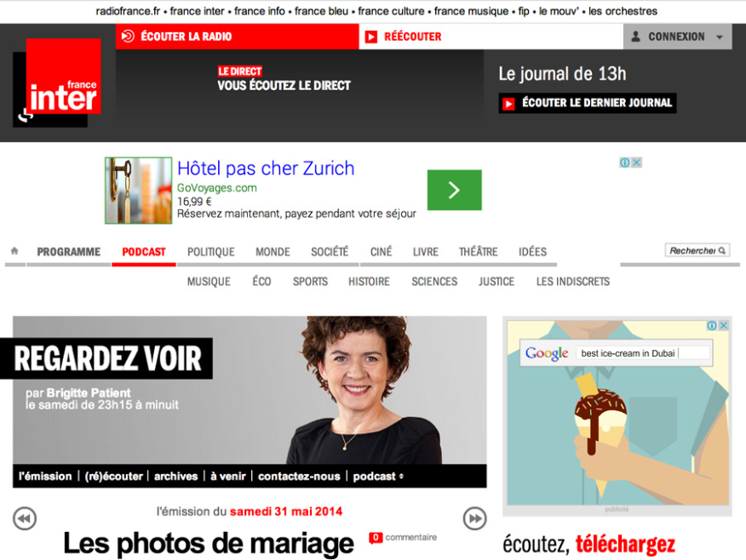Open the Politique section
This screenshot has width=746, height=560.
pyautogui.click(x=210, y=251)
